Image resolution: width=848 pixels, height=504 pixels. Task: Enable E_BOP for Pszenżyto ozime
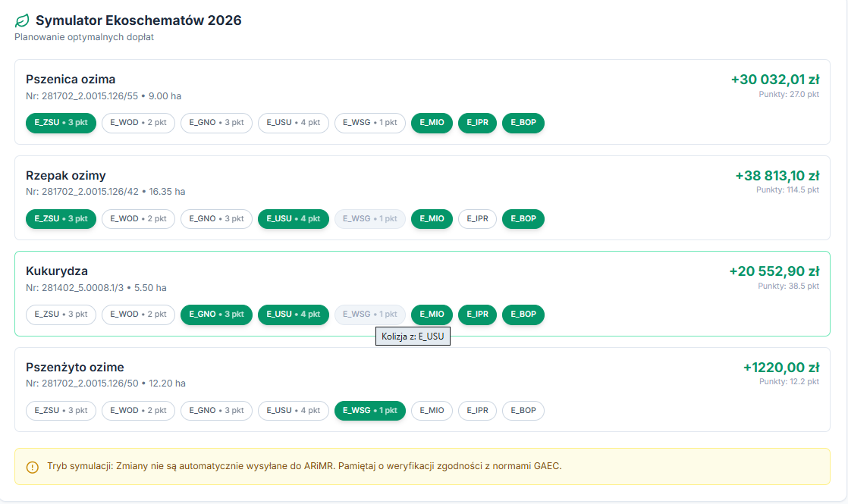(x=523, y=411)
